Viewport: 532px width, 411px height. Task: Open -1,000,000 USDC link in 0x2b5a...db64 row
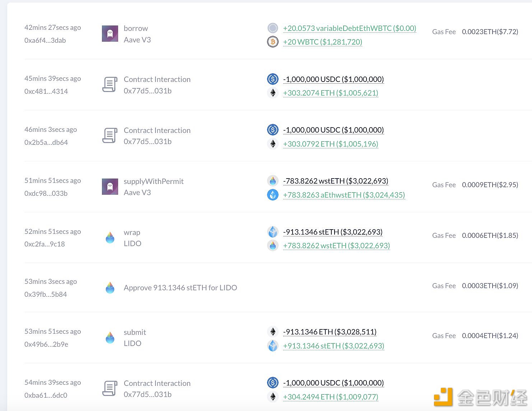(333, 130)
